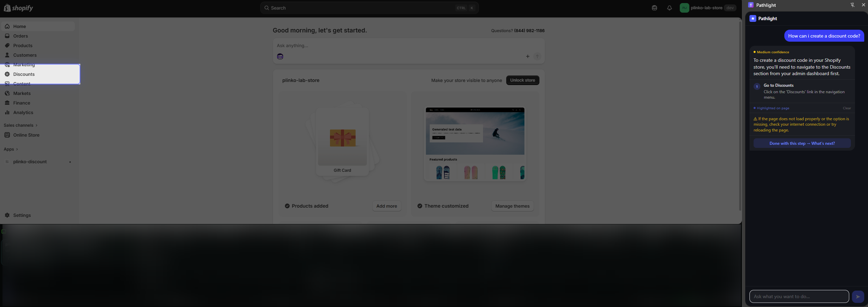This screenshot has width=868, height=307.
Task: Click the send arrow in Ask anything box
Action: [537, 56]
